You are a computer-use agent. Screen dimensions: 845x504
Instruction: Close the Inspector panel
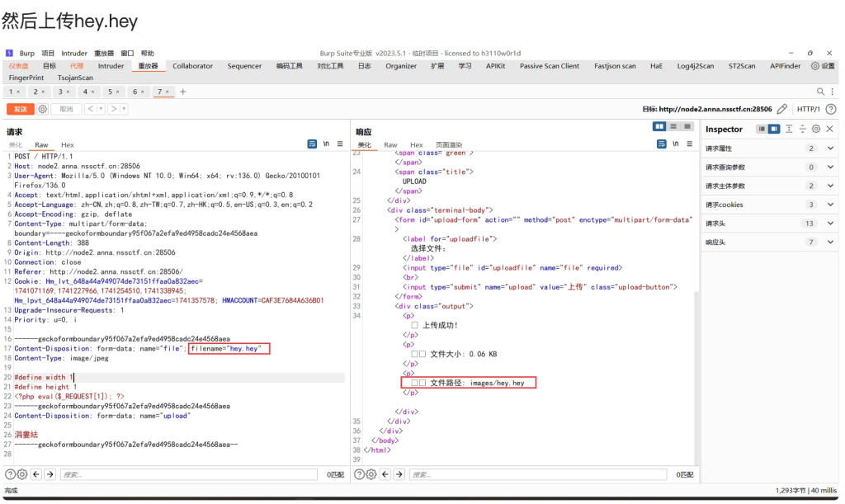pos(830,130)
